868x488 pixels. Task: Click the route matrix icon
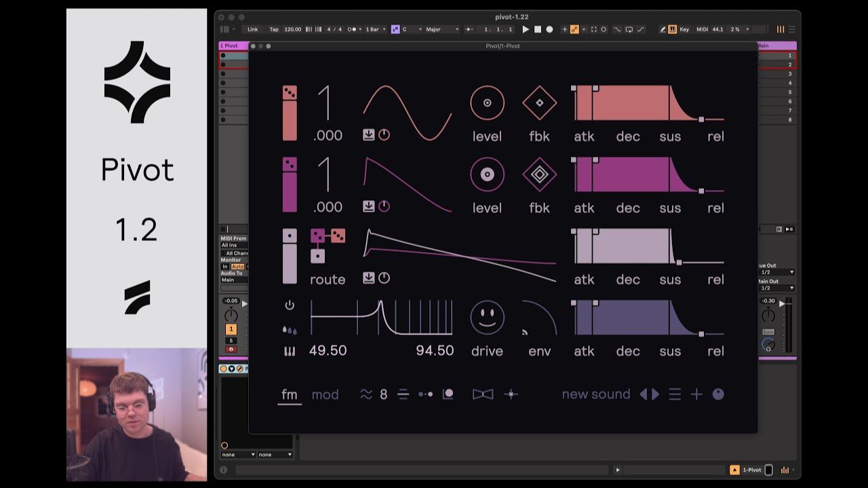[x=328, y=246]
